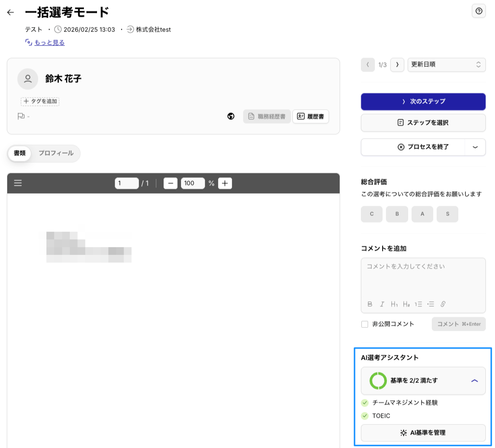Insert a link in comment editor

443,304
